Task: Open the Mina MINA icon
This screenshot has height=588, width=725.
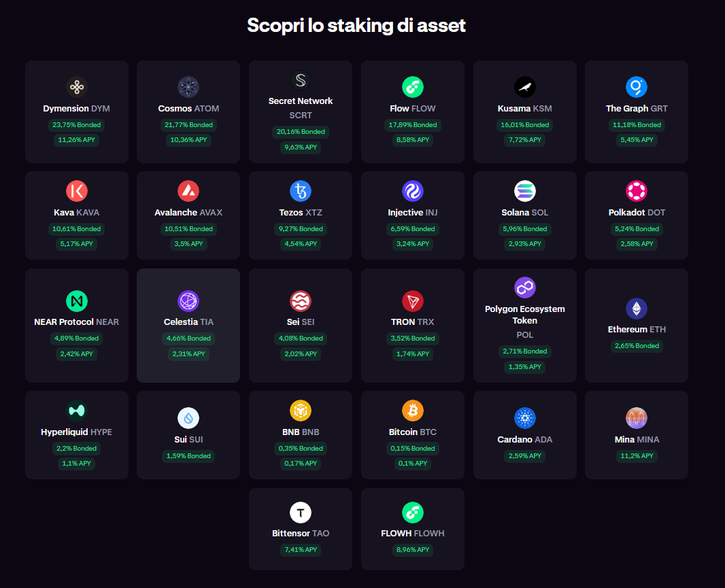Action: [637, 418]
